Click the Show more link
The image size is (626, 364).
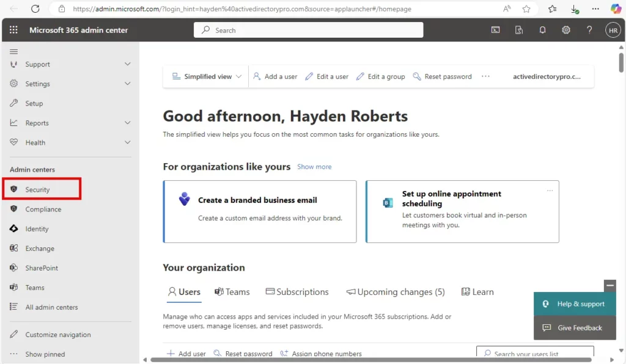[314, 167]
